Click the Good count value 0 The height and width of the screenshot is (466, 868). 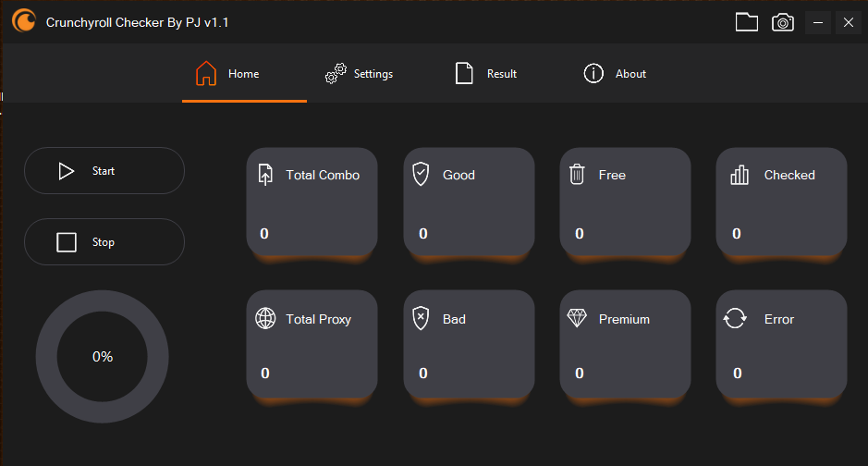point(423,234)
